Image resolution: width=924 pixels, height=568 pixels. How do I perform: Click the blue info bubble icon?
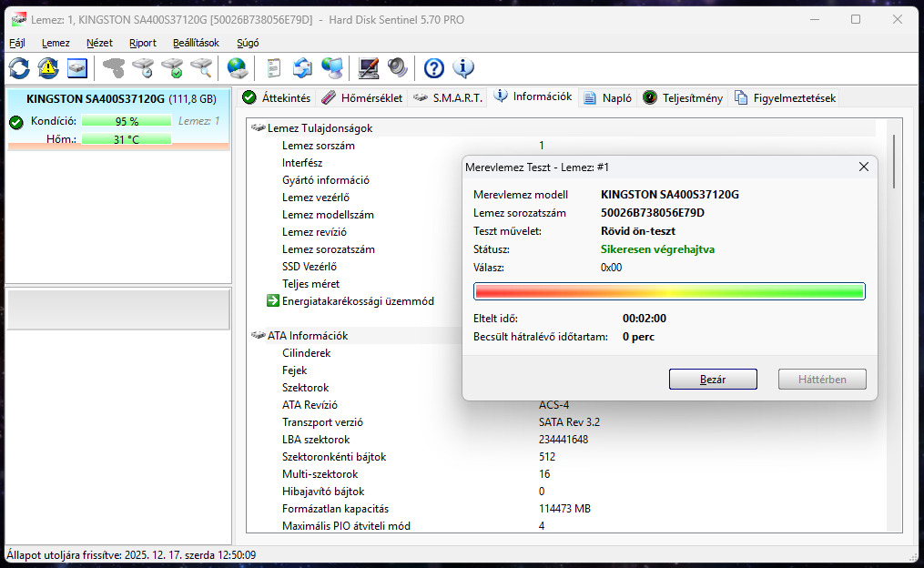463,68
